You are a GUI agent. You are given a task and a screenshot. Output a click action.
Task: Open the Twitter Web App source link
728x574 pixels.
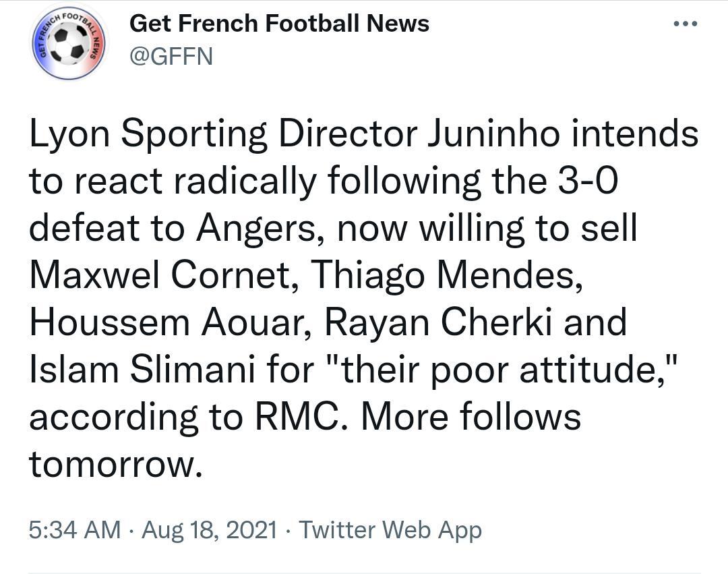[x=390, y=529]
